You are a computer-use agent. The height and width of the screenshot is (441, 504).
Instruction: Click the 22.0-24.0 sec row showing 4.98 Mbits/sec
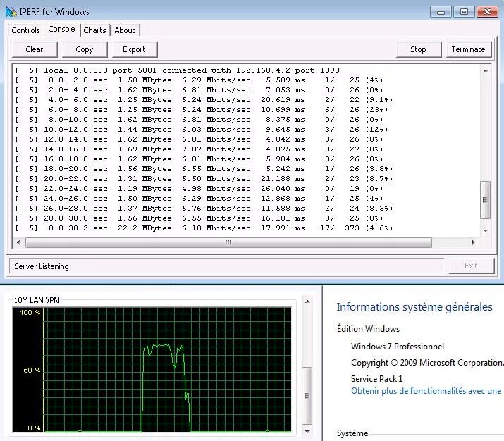[x=199, y=189]
